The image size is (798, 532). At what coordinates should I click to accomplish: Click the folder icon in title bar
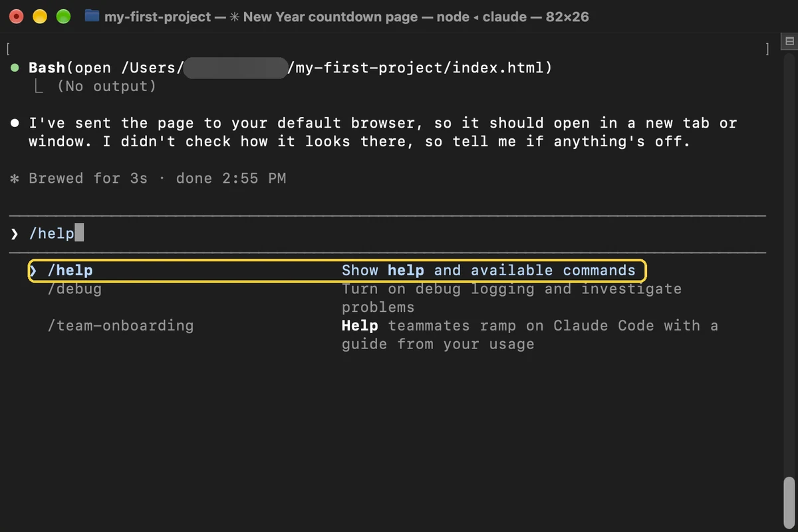92,17
